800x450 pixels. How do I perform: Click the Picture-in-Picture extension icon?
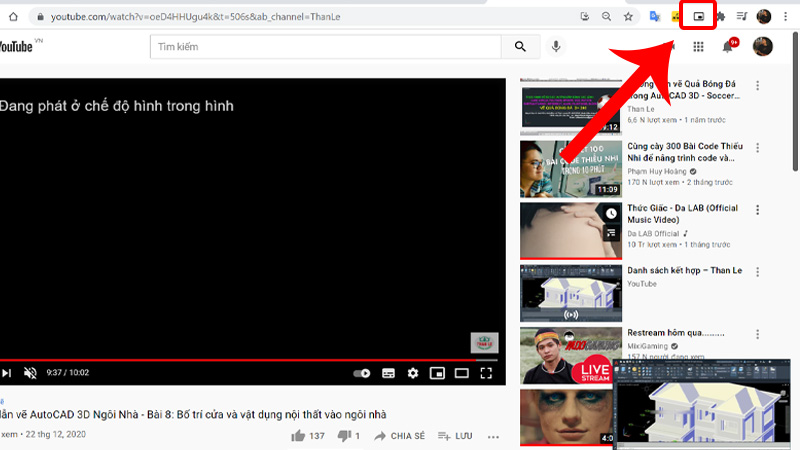699,17
